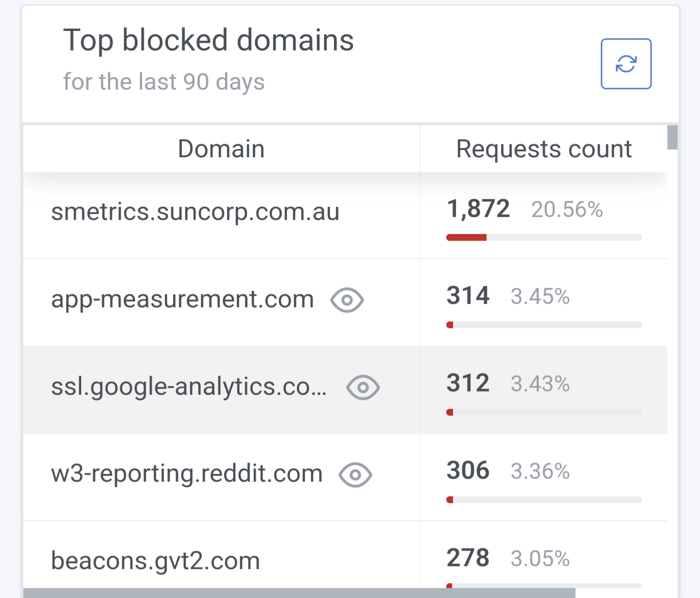Click the Domain column header
Viewport: 700px width, 598px height.
point(221,149)
